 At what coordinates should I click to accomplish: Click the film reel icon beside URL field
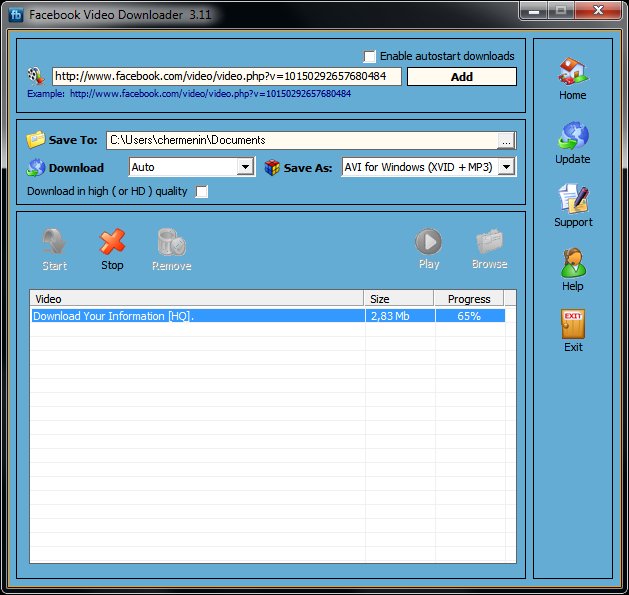(x=36, y=76)
